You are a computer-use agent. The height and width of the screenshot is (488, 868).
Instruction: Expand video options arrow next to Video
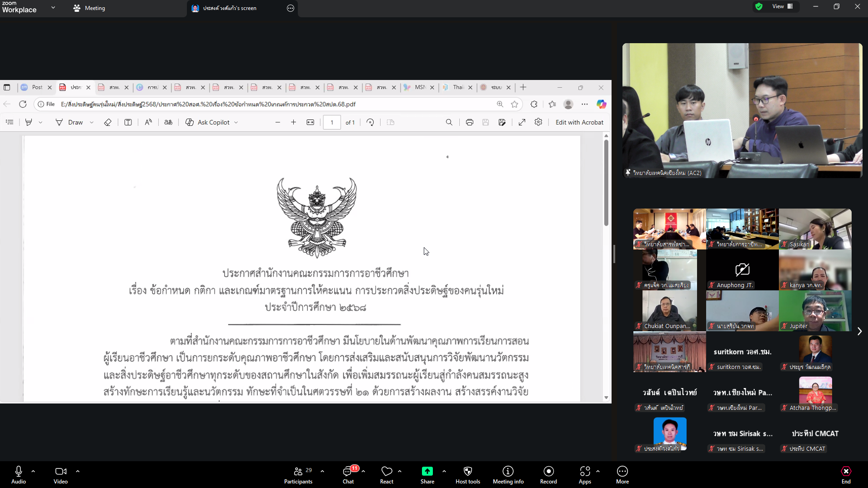coord(78,471)
